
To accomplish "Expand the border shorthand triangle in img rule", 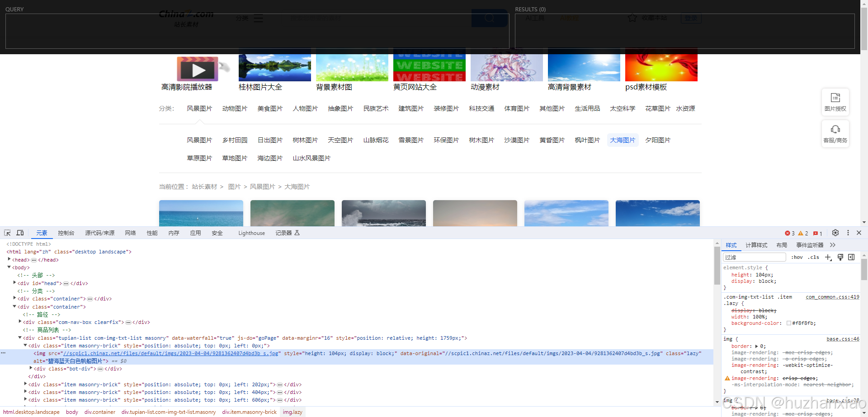I will pos(757,346).
